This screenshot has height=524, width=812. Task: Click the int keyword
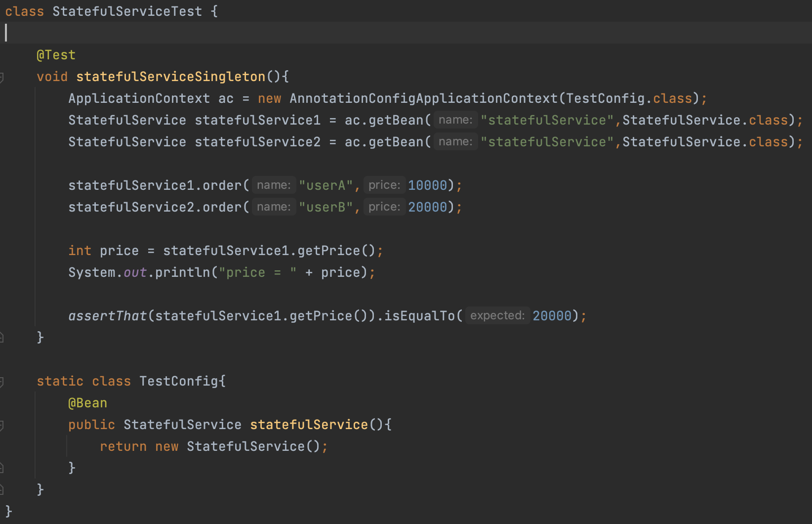pos(80,251)
